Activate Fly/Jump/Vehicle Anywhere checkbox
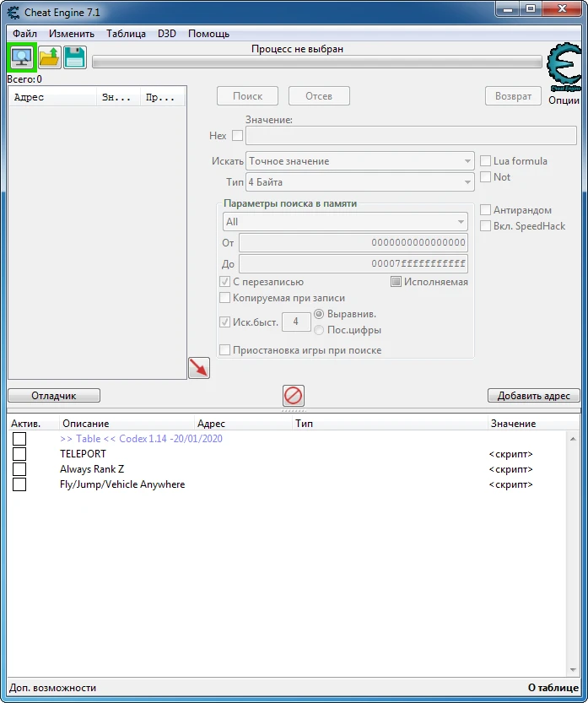Image resolution: width=588 pixels, height=703 pixels. [19, 484]
